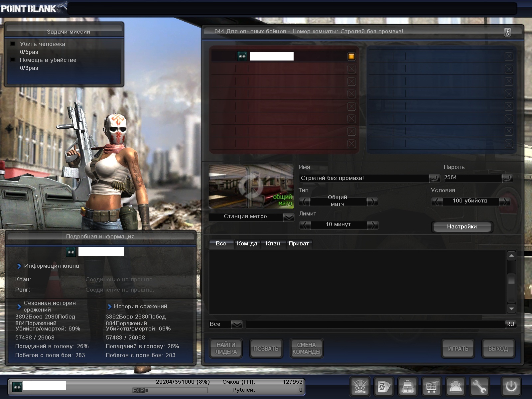Click the power exit icon
Viewport: 532px width, 399px height.
pyautogui.click(x=511, y=386)
